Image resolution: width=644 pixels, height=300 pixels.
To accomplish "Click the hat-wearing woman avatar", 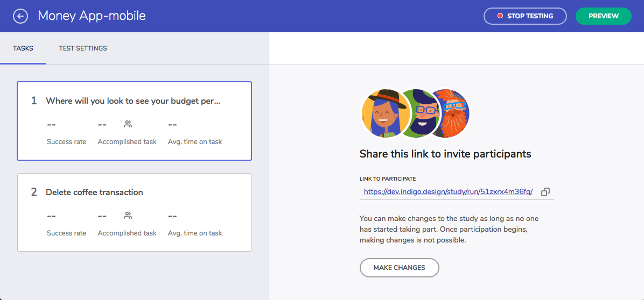I will click(380, 113).
